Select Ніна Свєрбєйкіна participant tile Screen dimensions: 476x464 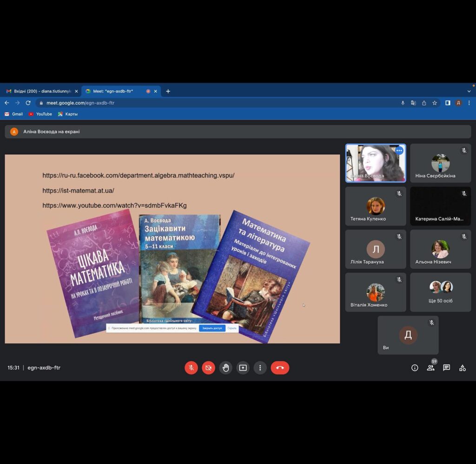pos(441,163)
